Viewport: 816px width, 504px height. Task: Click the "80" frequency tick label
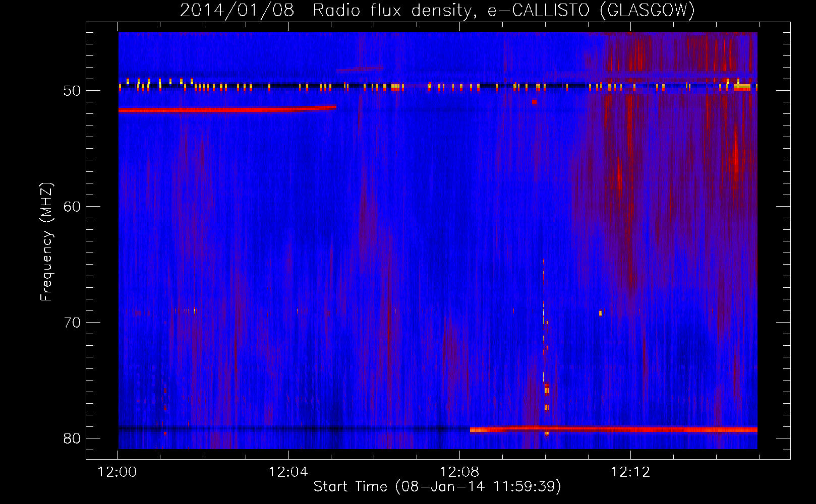pos(72,438)
